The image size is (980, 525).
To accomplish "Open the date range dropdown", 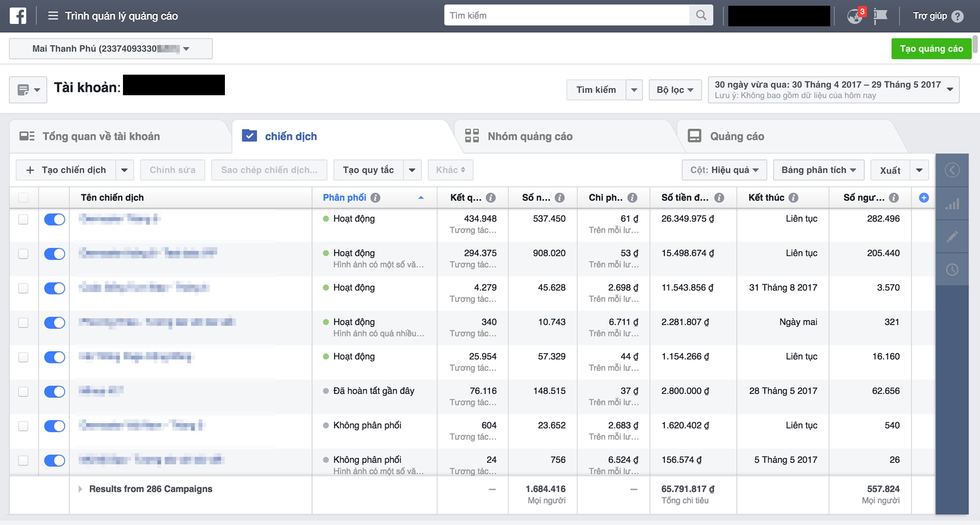I will tap(834, 89).
